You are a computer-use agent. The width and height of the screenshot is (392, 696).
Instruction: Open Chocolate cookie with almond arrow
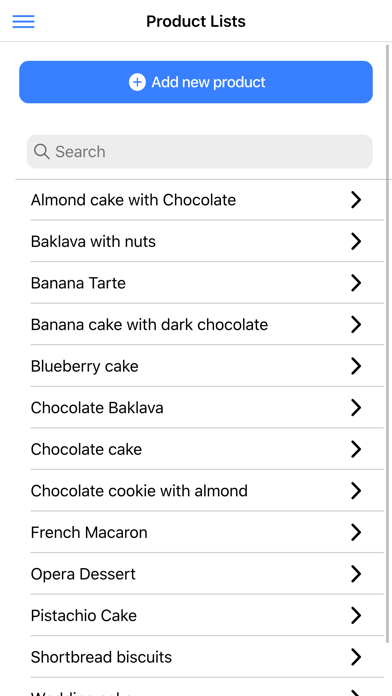pos(356,491)
